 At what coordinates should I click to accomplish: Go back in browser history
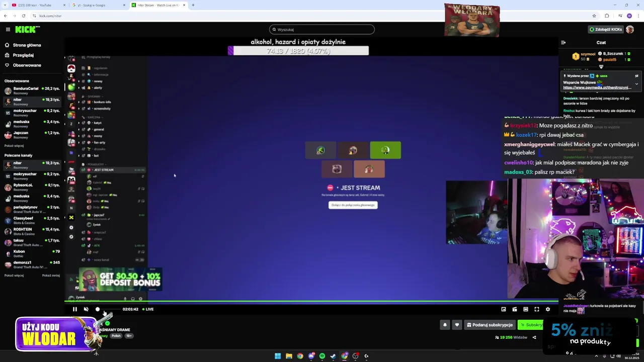tap(6, 16)
